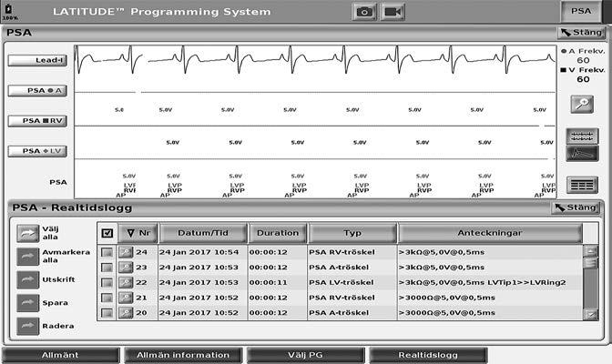Select the Lead-I trace button

(x=37, y=60)
